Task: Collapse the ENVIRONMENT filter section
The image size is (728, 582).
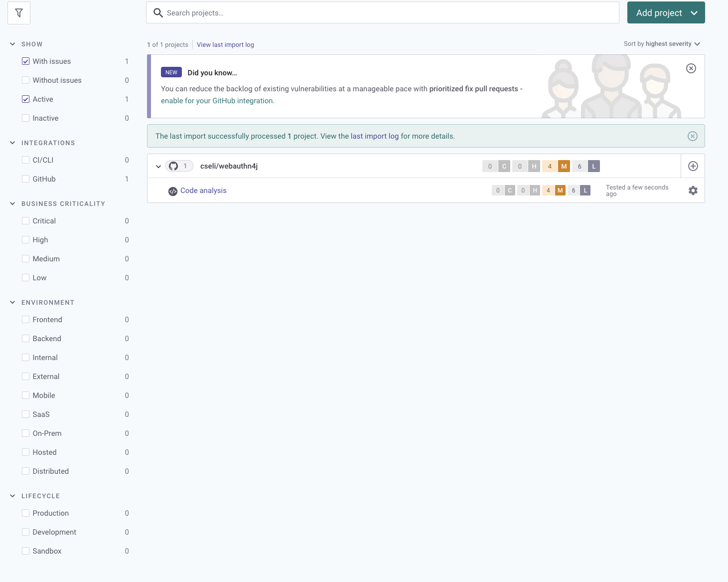Action: point(12,302)
